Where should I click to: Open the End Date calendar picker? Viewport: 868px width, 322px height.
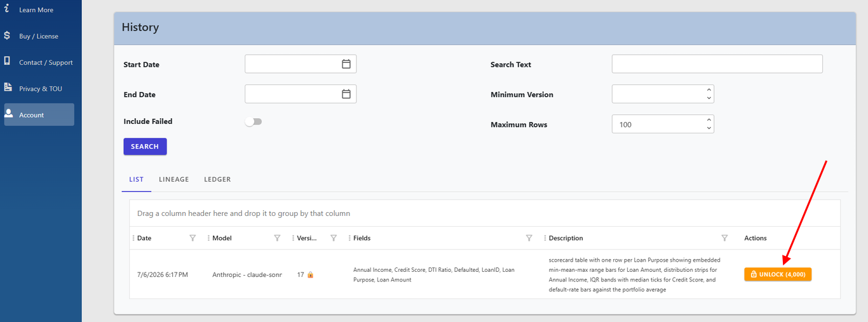pos(346,94)
